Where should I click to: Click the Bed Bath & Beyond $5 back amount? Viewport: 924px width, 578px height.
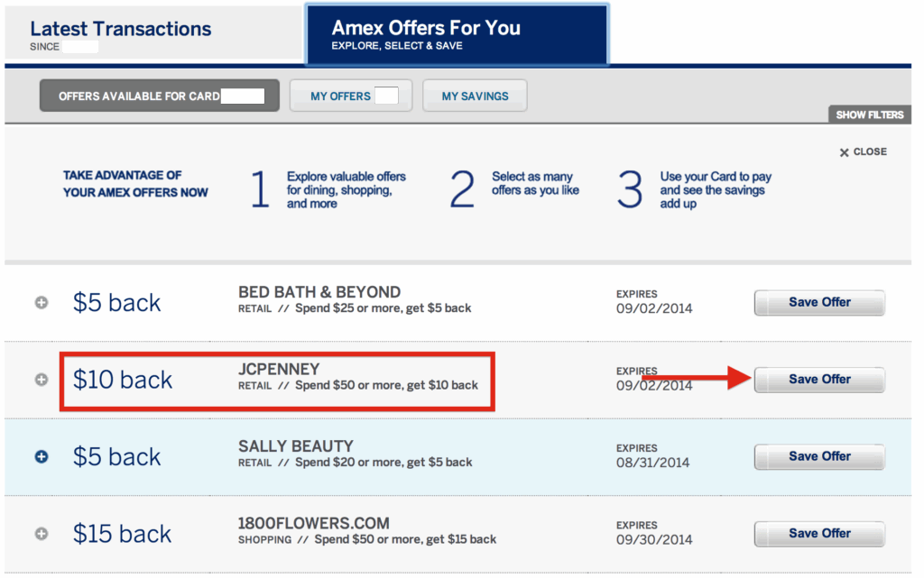click(x=116, y=303)
